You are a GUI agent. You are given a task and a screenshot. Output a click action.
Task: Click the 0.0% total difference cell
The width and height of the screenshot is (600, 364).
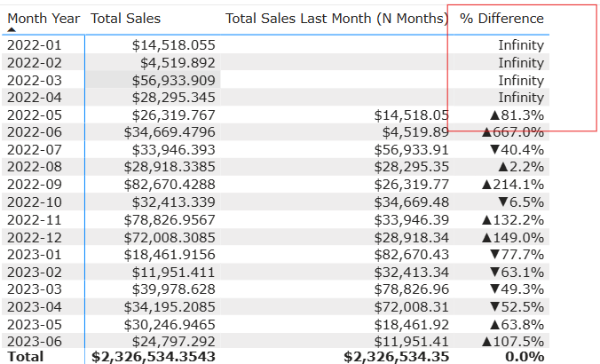pyautogui.click(x=524, y=356)
